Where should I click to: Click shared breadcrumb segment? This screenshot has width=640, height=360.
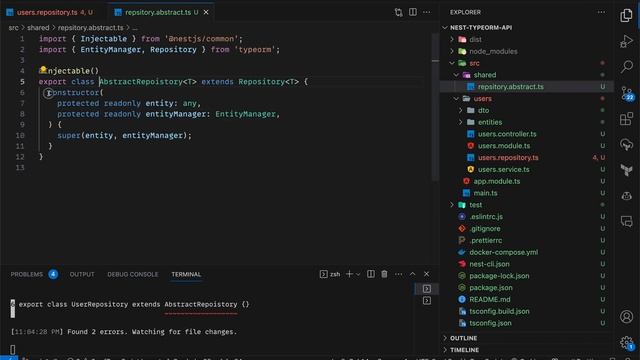click(38, 27)
